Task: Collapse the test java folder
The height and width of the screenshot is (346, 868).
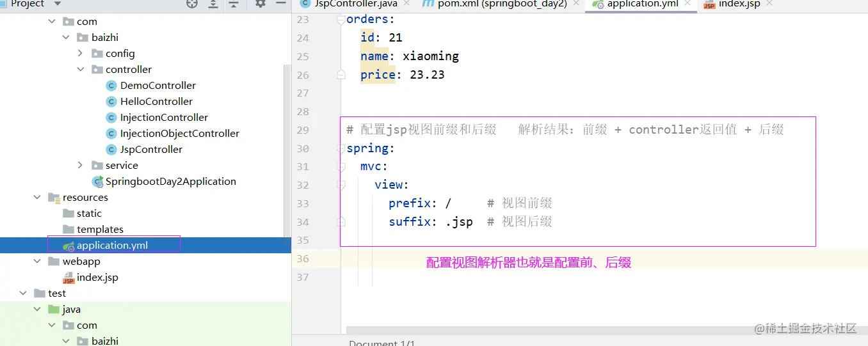Action: point(38,310)
